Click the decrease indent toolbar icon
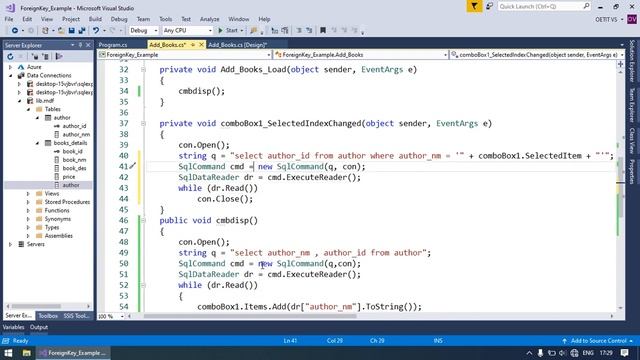This screenshot has height=360, width=640. coord(275,31)
